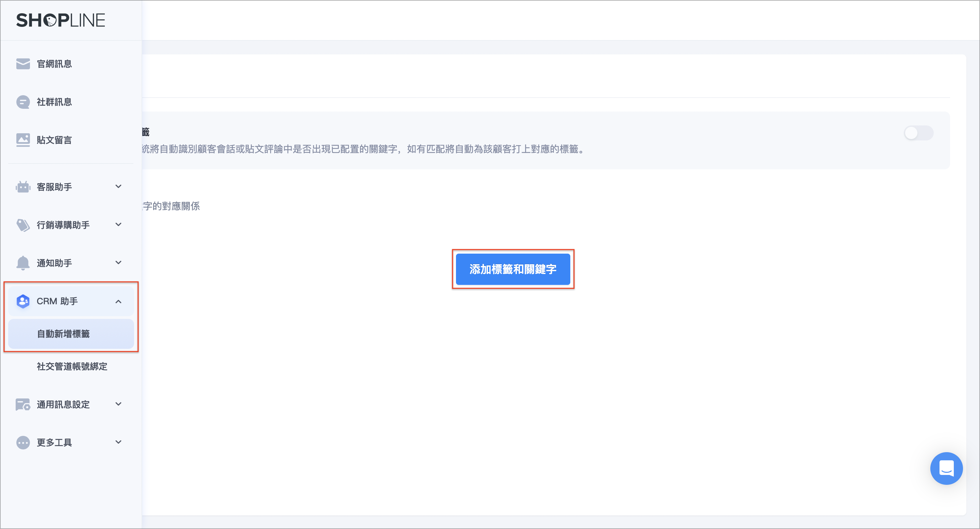The width and height of the screenshot is (980, 529).
Task: Open 社群訊息 menu item
Action: tap(71, 102)
